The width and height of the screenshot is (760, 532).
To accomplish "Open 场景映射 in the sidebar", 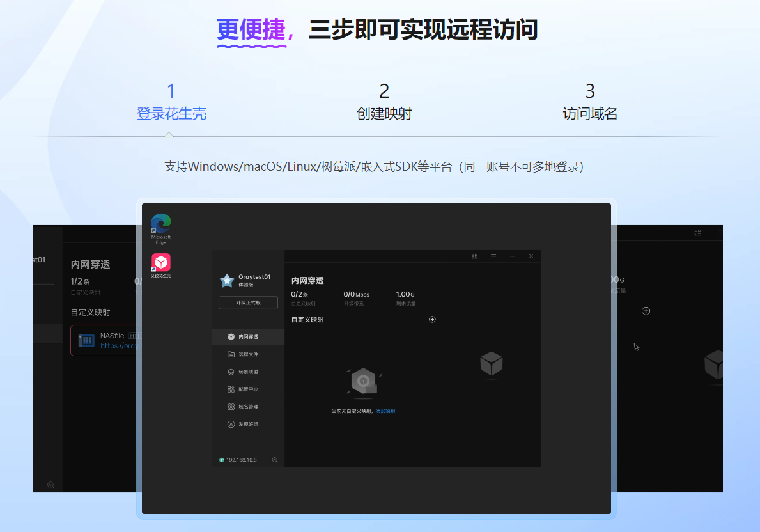I will (x=248, y=372).
